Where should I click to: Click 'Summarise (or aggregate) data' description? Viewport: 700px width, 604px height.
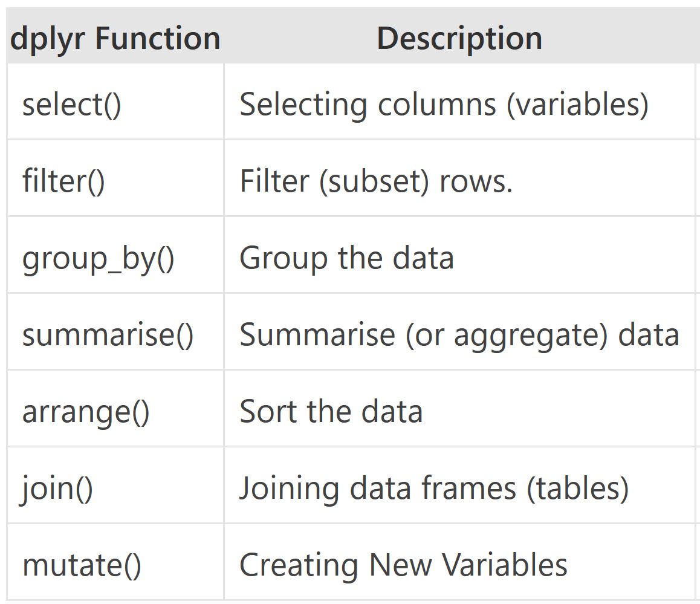(459, 334)
